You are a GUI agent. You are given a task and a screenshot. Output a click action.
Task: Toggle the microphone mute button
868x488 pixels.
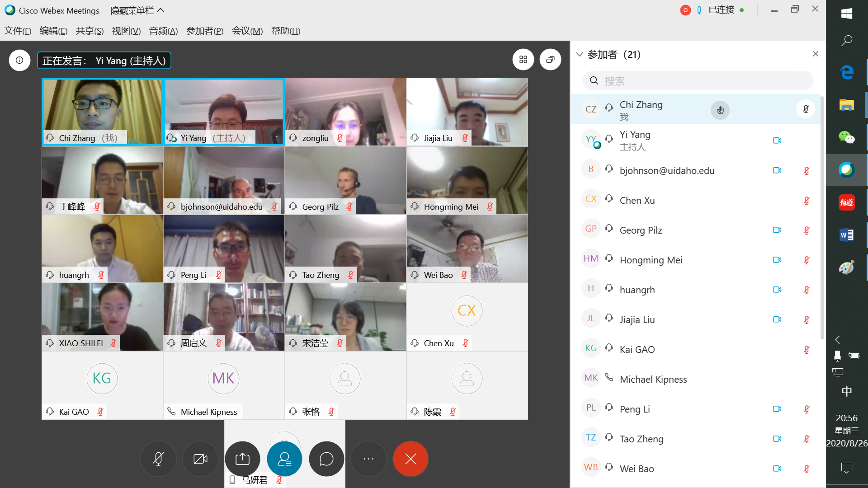pyautogui.click(x=158, y=459)
